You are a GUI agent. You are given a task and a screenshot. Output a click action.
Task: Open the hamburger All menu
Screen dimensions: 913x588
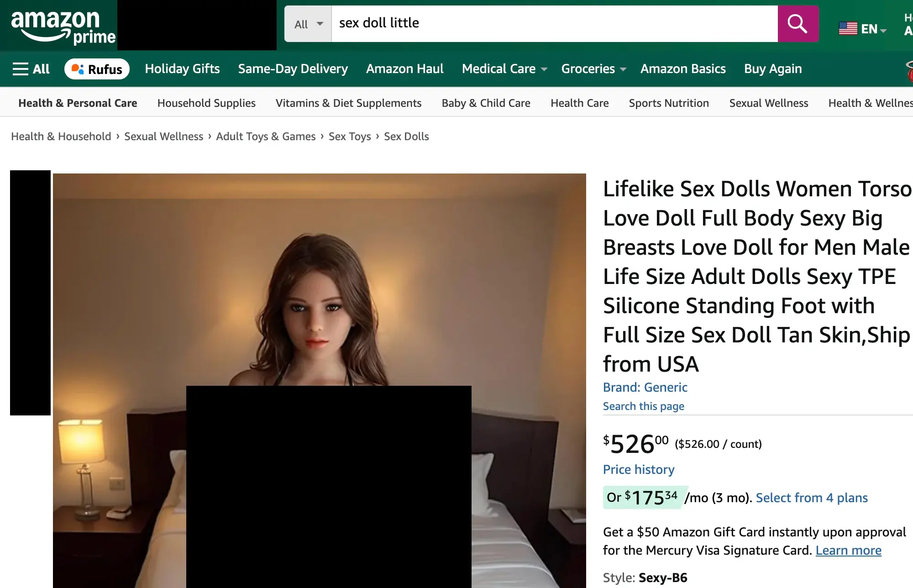(31, 69)
